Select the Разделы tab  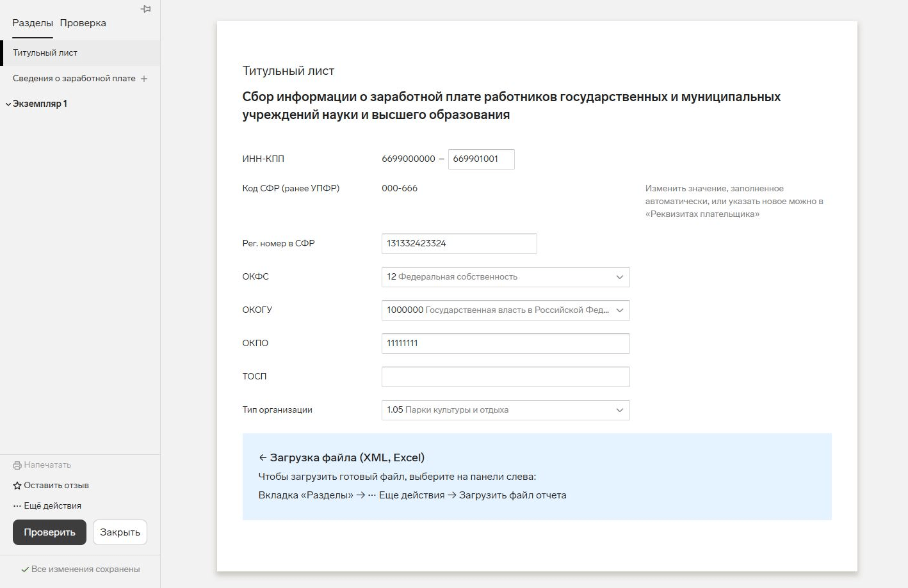(x=33, y=23)
